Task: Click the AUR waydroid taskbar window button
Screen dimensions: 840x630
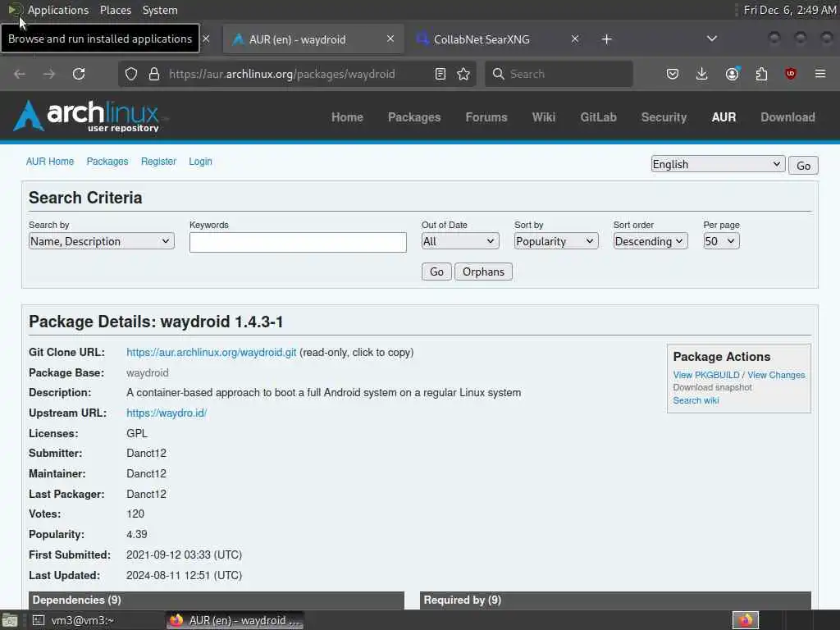Action: point(235,620)
